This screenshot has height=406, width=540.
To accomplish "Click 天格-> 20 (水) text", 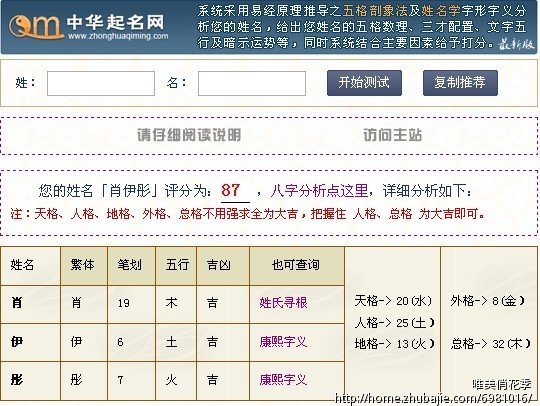I will pyautogui.click(x=393, y=301).
